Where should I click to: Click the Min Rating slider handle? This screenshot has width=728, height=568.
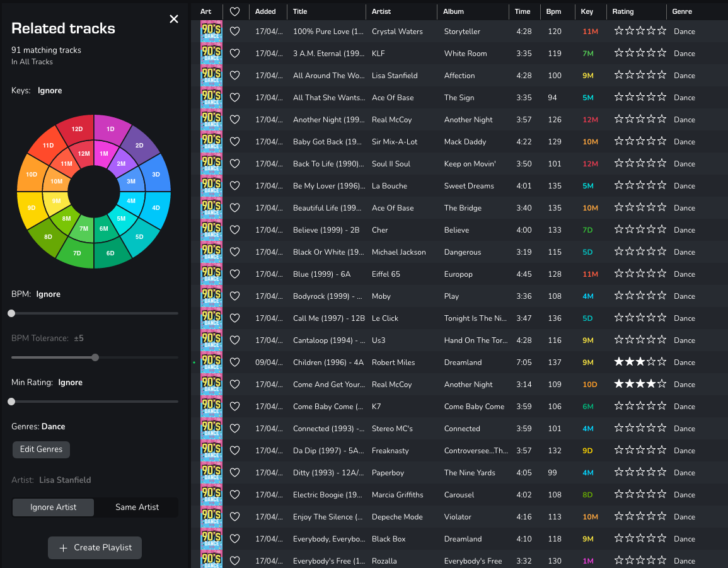tap(11, 402)
